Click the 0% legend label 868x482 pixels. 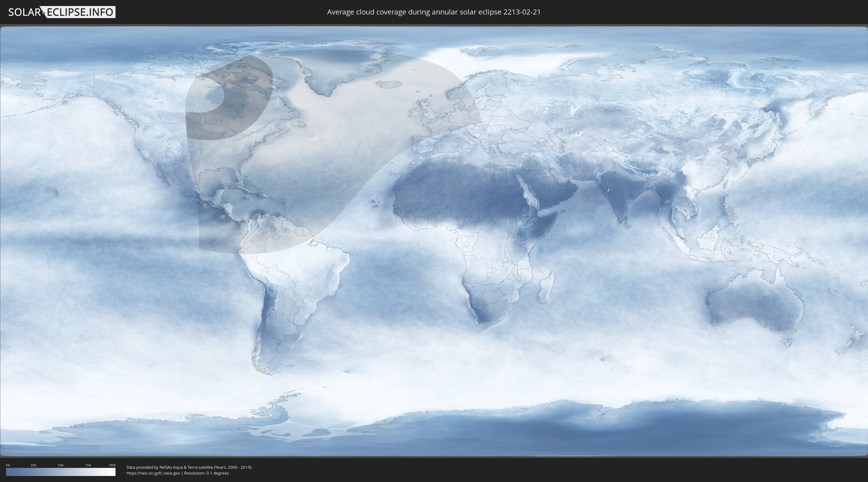pyautogui.click(x=8, y=465)
